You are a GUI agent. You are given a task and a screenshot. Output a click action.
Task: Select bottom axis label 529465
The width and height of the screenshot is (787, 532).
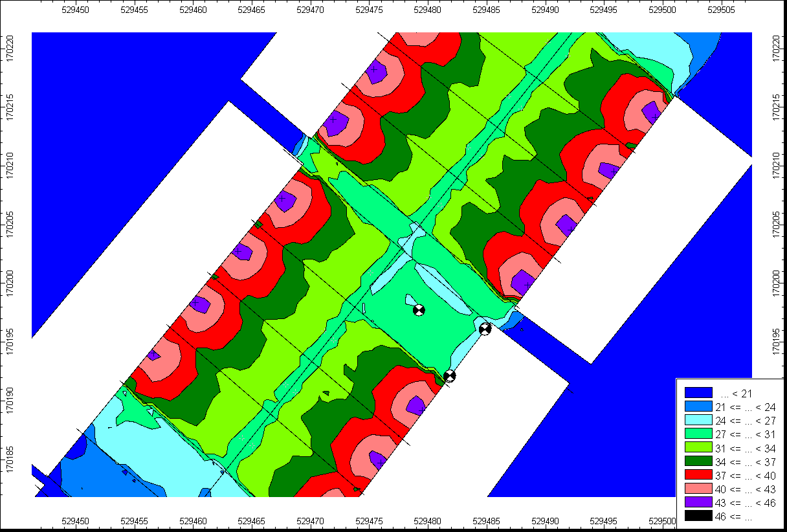coord(252,520)
